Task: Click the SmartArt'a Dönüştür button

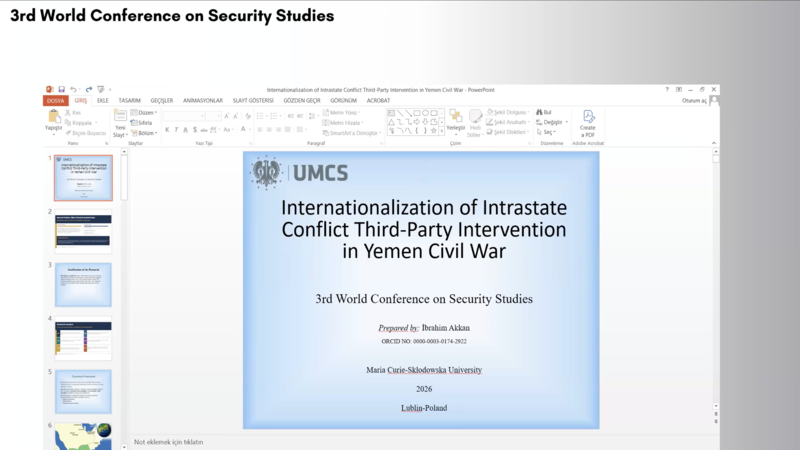Action: tap(352, 133)
